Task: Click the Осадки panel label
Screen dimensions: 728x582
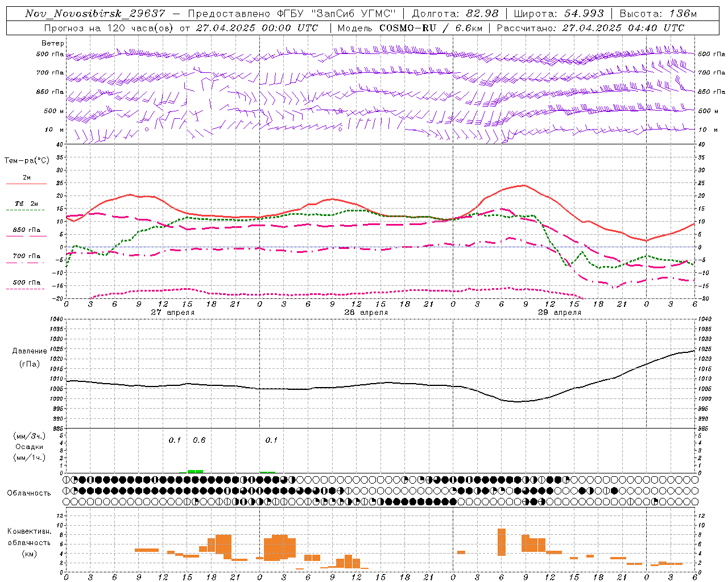Action: point(30,447)
